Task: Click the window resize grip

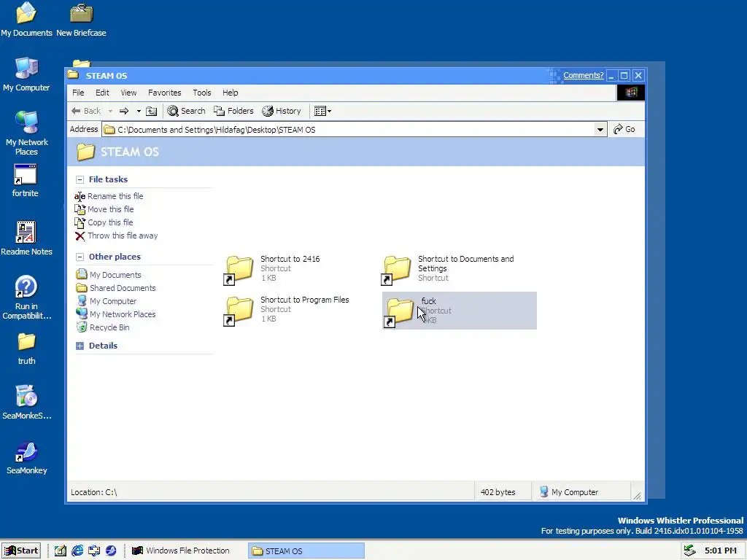Action: click(x=638, y=496)
